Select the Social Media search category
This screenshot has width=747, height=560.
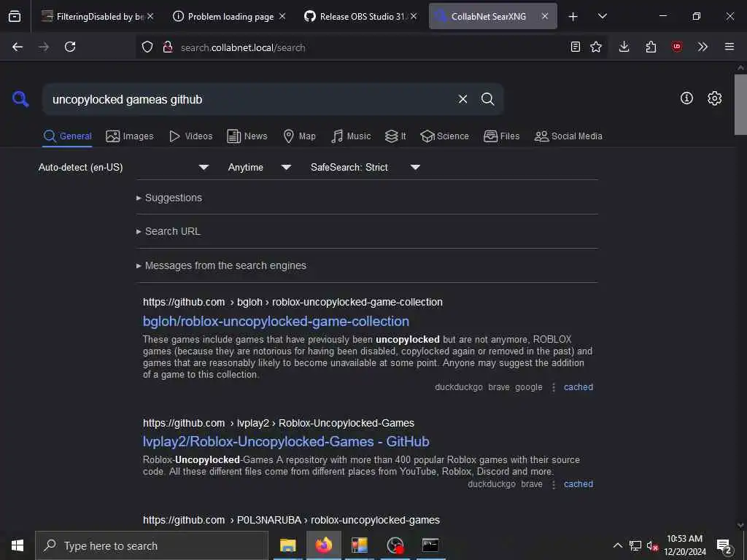point(568,136)
